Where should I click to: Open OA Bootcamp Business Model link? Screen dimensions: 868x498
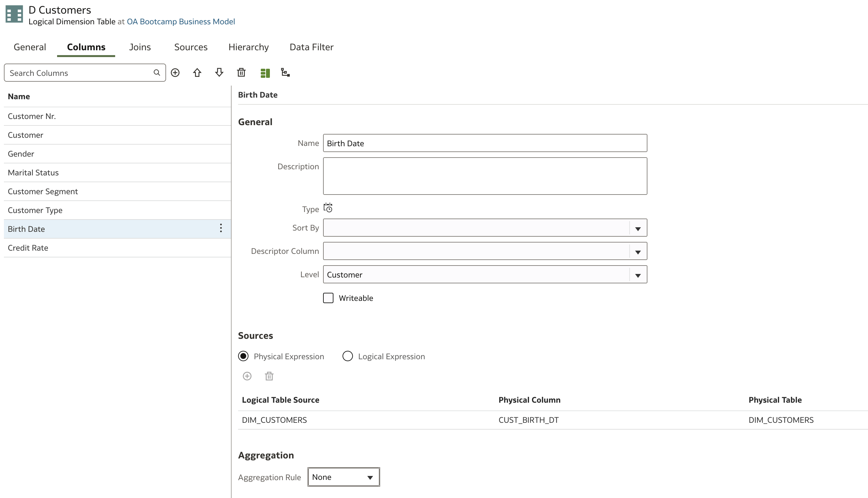tap(181, 21)
